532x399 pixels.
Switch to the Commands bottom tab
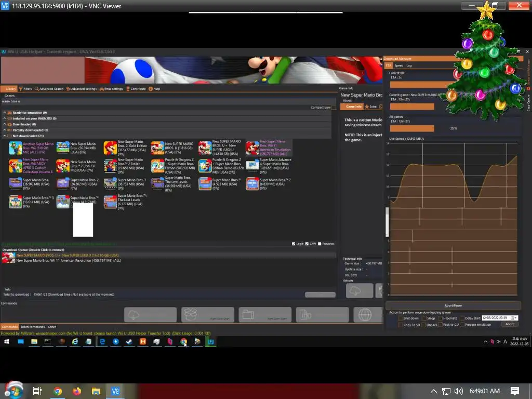click(10, 327)
